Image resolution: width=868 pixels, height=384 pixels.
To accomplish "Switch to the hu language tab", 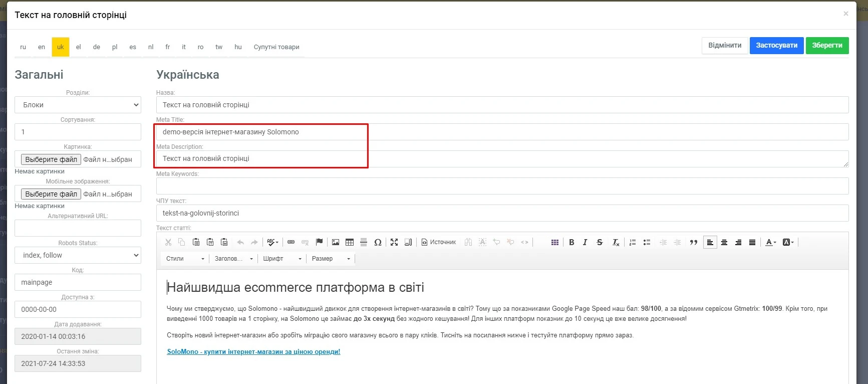I will tap(238, 47).
